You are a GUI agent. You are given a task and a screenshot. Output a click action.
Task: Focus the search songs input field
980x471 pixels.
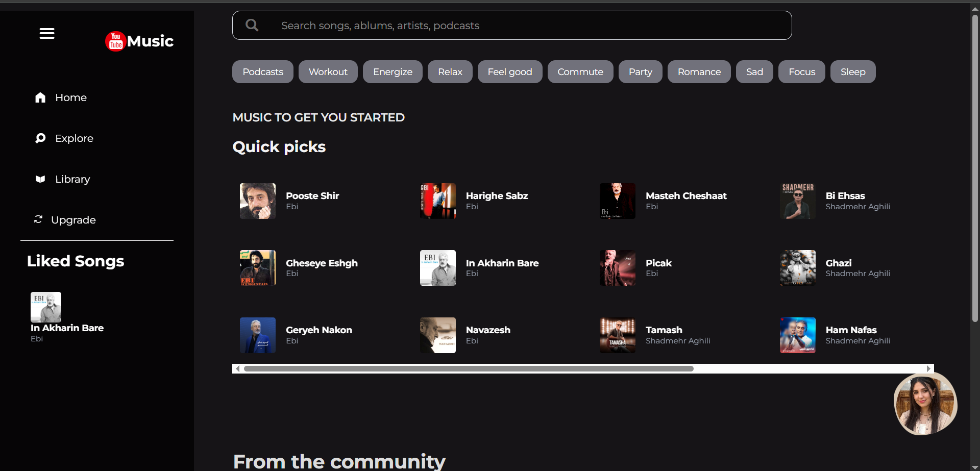pyautogui.click(x=512, y=26)
